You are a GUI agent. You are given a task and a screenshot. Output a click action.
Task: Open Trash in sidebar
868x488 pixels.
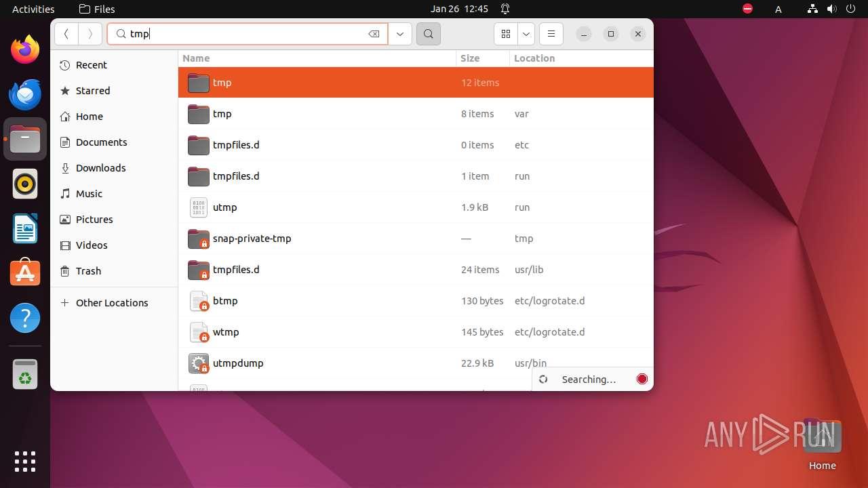114,271
